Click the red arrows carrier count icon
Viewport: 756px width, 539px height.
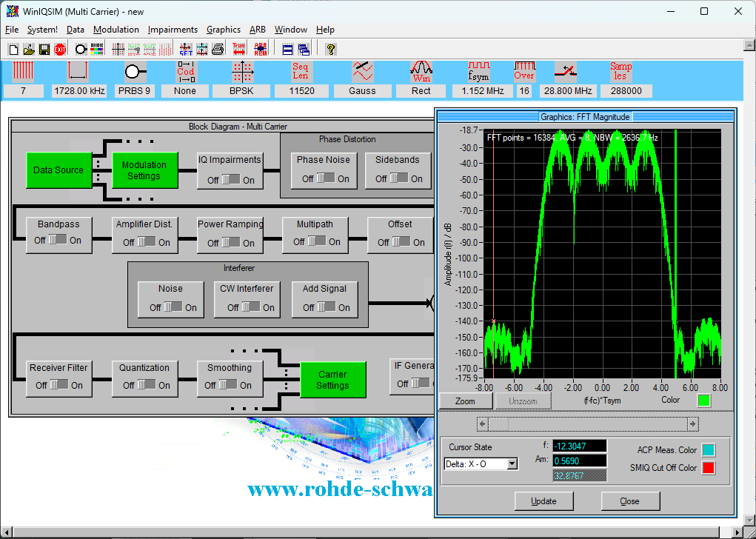(x=23, y=71)
